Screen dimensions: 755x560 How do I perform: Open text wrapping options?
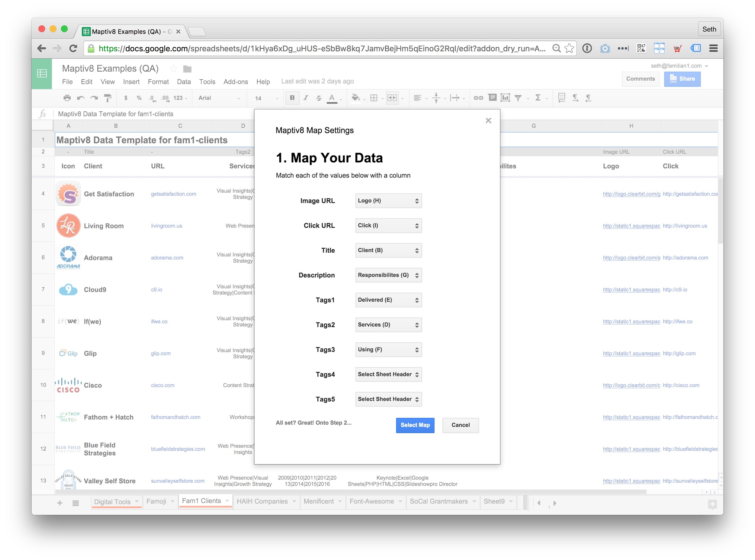pos(454,98)
